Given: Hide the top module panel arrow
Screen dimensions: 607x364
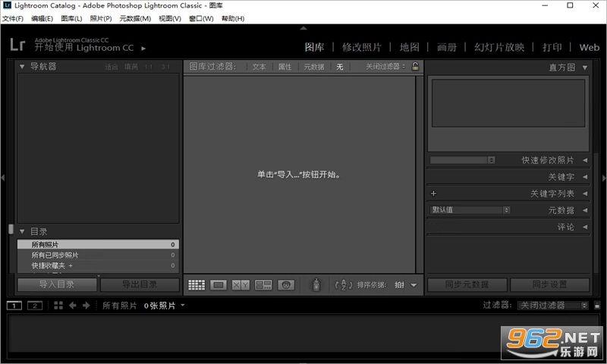Looking at the screenshot, I should coord(303,28).
